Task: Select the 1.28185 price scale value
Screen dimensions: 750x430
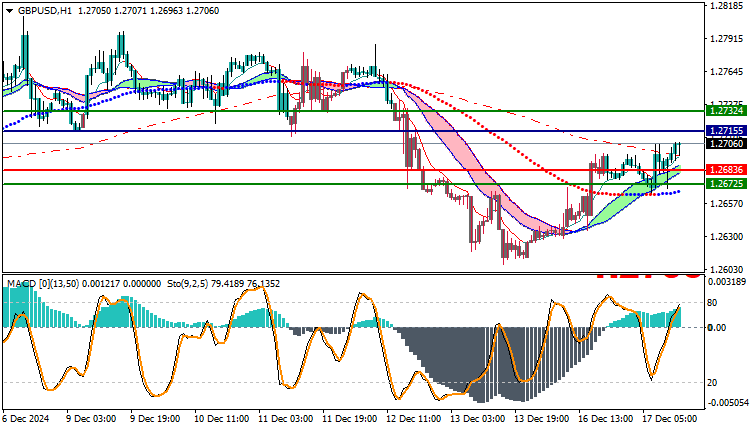Action: click(727, 6)
